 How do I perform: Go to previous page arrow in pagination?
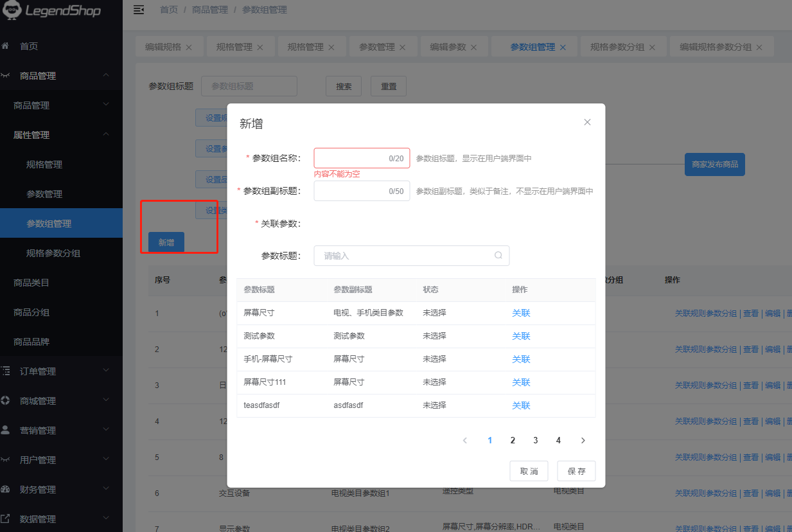465,440
